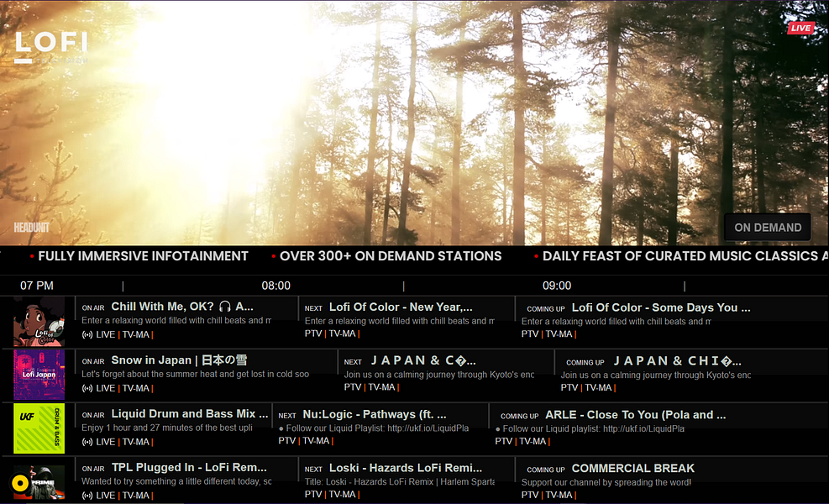Select the UKF Drum & Bass channel logo
The height and width of the screenshot is (504, 829).
tap(39, 428)
